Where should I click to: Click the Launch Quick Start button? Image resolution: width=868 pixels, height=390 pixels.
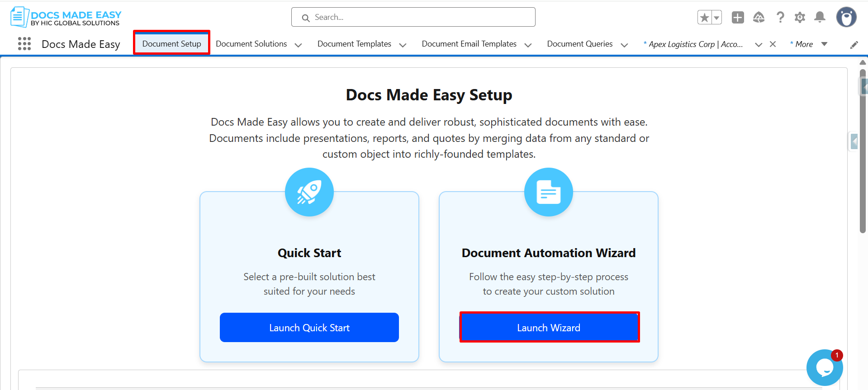(x=309, y=328)
